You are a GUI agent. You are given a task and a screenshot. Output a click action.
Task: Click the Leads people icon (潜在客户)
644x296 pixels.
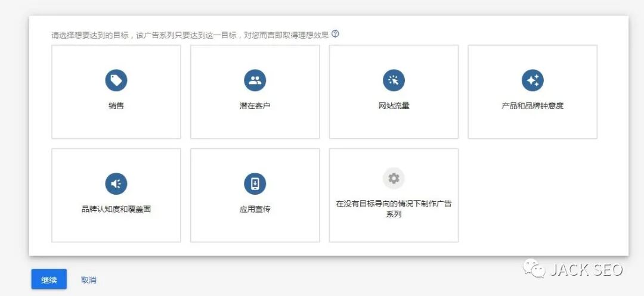tap(255, 80)
